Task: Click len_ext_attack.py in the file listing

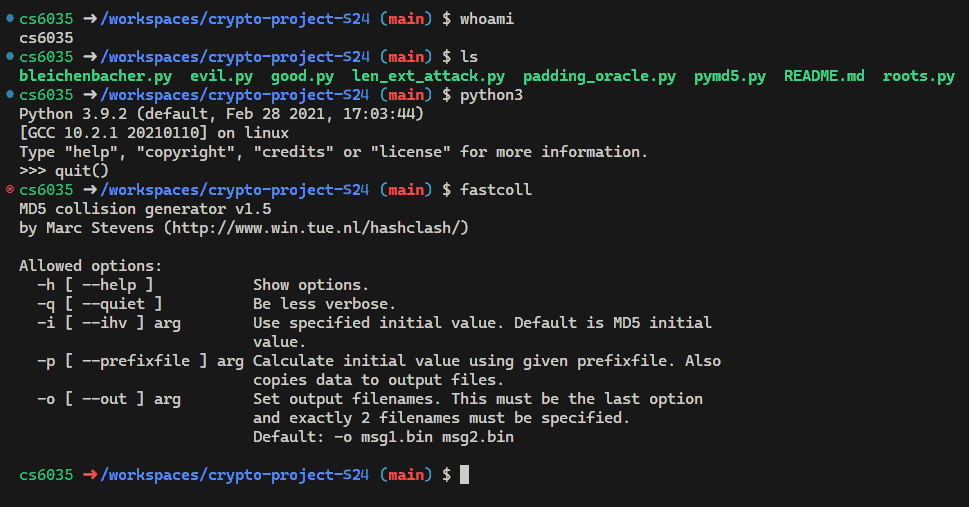Action: point(428,76)
